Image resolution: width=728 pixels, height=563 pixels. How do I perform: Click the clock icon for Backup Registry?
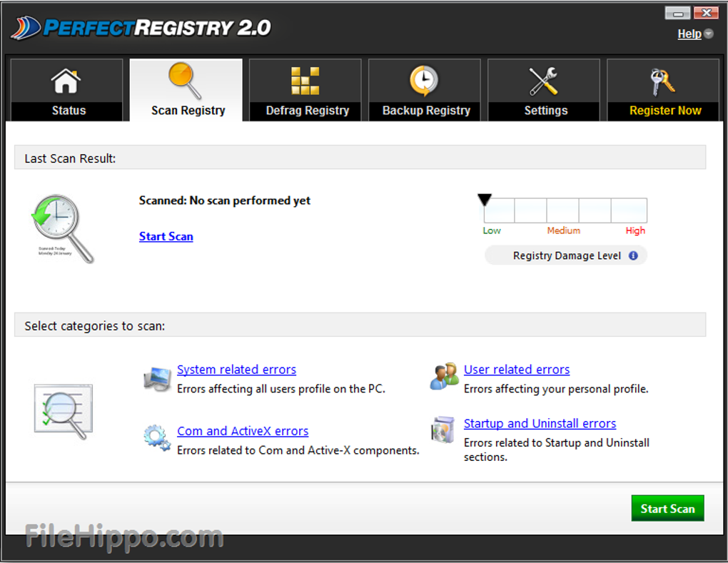pos(423,81)
